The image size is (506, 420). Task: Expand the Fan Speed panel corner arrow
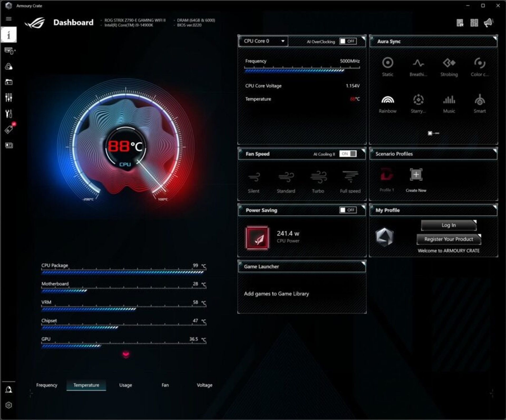[x=363, y=151]
